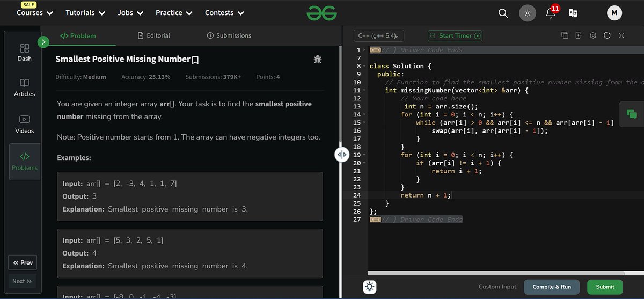Screen dimensions: 644x299
Task: Go to the Next problem
Action: (23, 281)
